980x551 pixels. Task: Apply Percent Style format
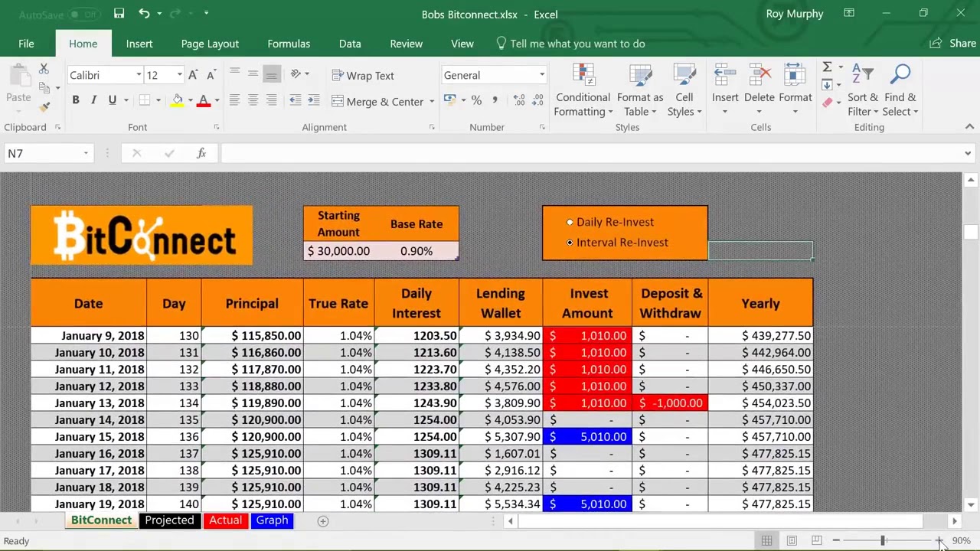click(x=476, y=100)
